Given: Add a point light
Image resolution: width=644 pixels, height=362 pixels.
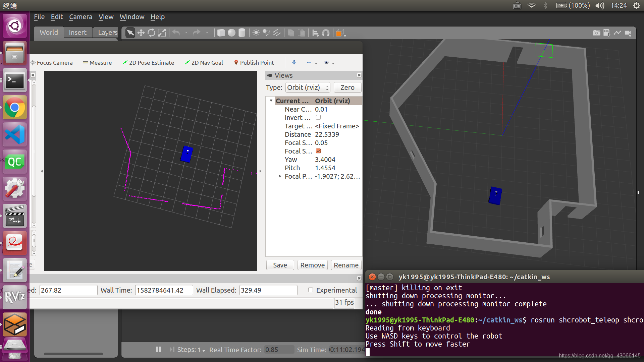Looking at the screenshot, I should point(256,33).
